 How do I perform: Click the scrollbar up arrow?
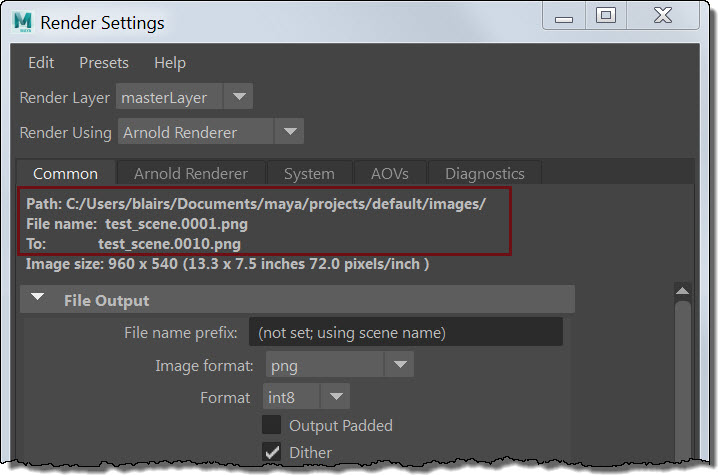pos(683,292)
